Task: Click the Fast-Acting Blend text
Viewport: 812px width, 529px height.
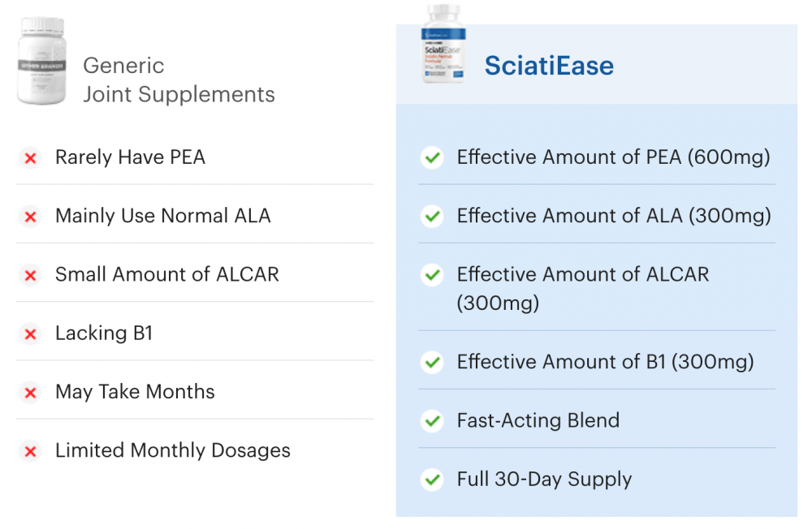Action: 538,420
